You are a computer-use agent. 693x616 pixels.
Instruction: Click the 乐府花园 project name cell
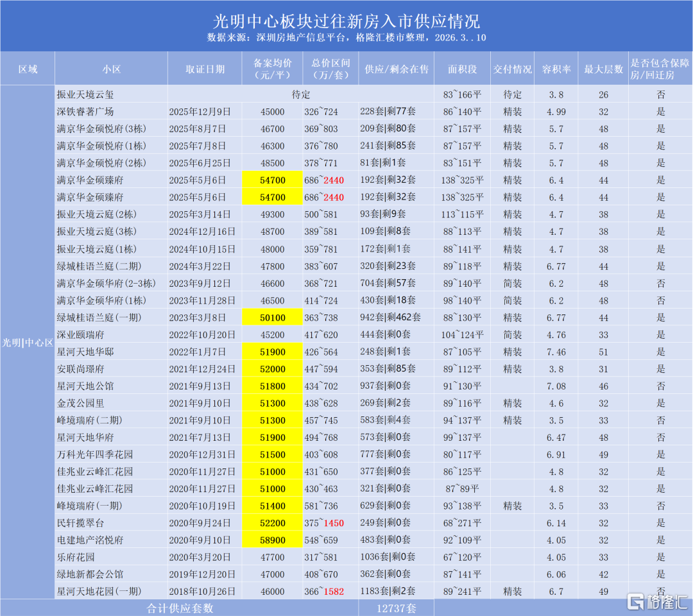point(77,557)
